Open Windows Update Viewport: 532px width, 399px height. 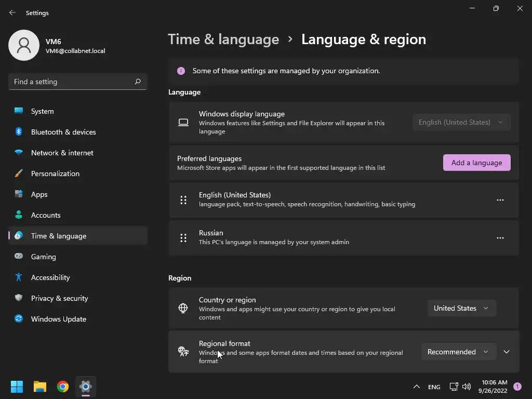coord(78,319)
